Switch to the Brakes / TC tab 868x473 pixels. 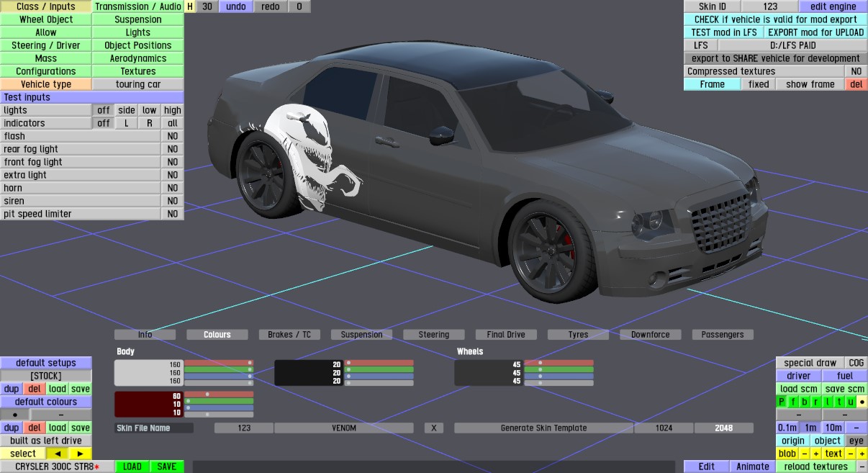(289, 334)
